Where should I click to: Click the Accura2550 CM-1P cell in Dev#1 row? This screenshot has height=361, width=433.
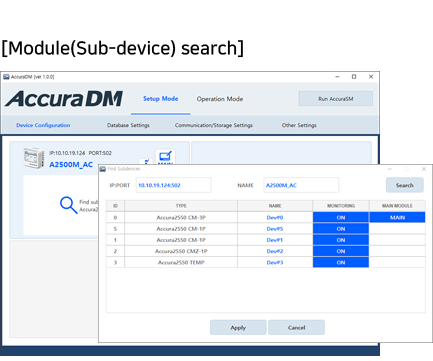(181, 240)
